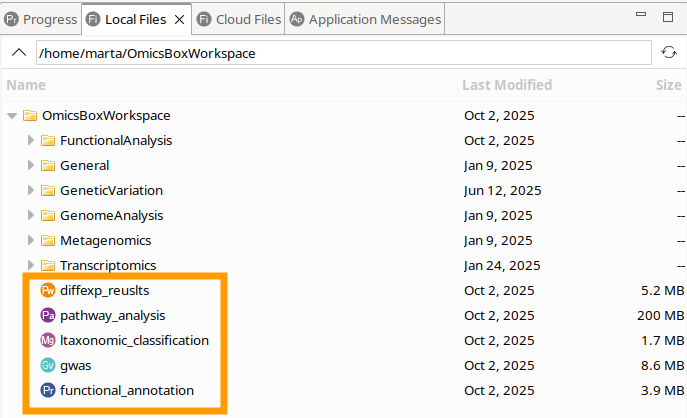Click the ltaxonomic_classification file icon
Screen dimensions: 687x418
click(48, 341)
